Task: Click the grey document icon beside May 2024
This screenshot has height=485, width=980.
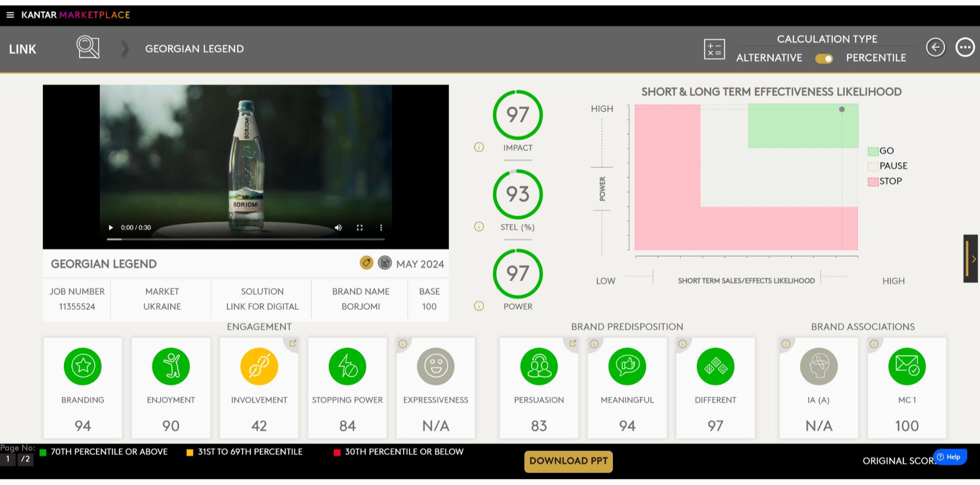Action: [x=385, y=263]
